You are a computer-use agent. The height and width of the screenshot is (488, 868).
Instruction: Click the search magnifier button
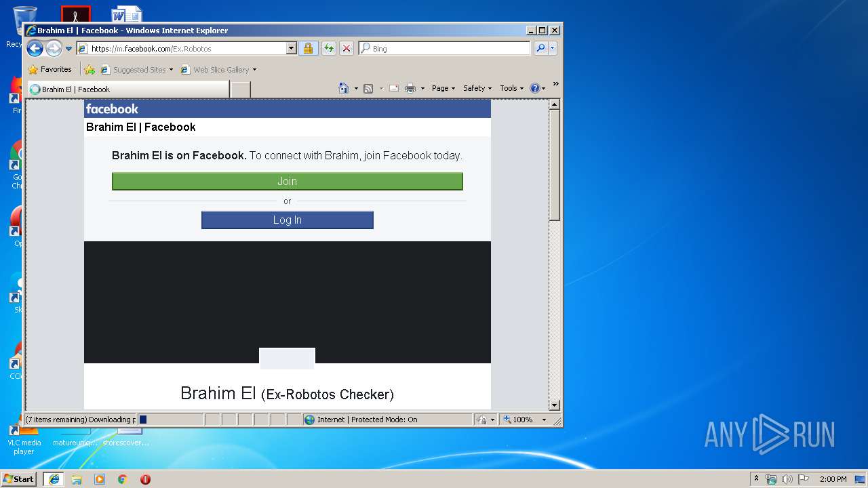click(x=540, y=49)
